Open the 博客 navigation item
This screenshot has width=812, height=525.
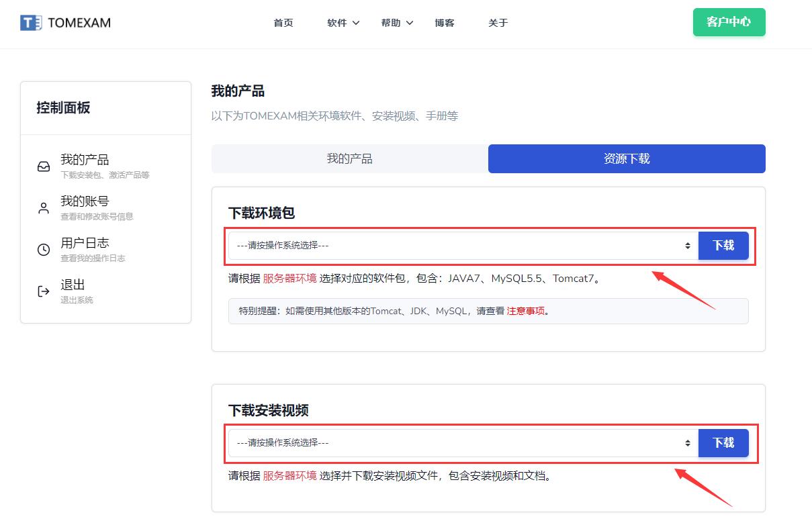445,23
